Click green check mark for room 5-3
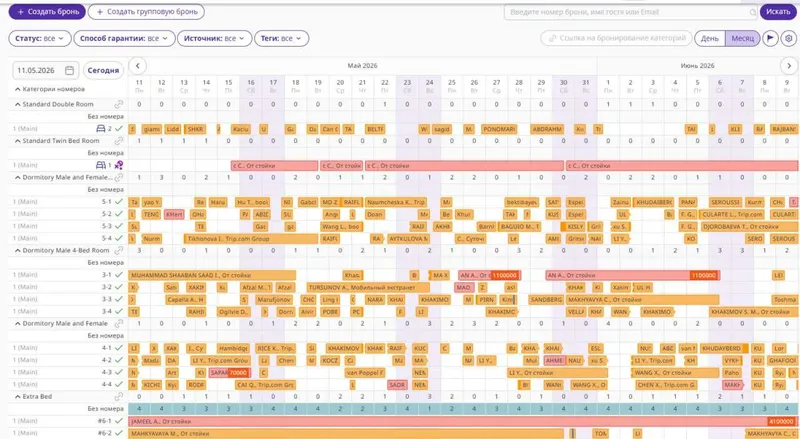The image size is (800, 439). [119, 226]
